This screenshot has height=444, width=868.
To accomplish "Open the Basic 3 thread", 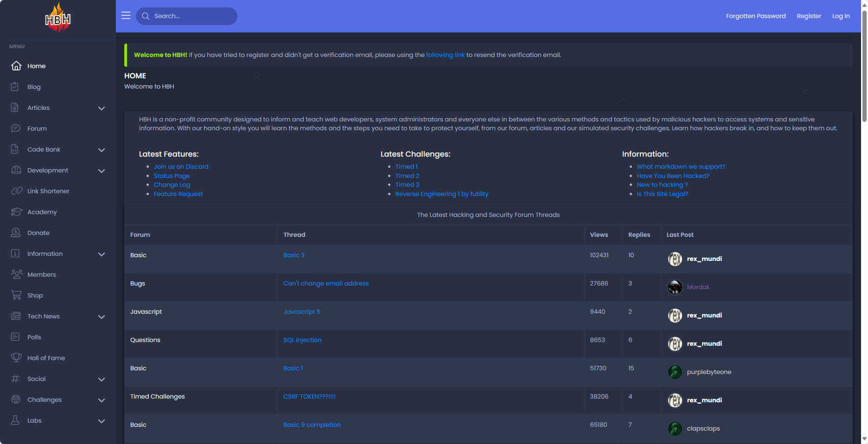I will [x=294, y=255].
